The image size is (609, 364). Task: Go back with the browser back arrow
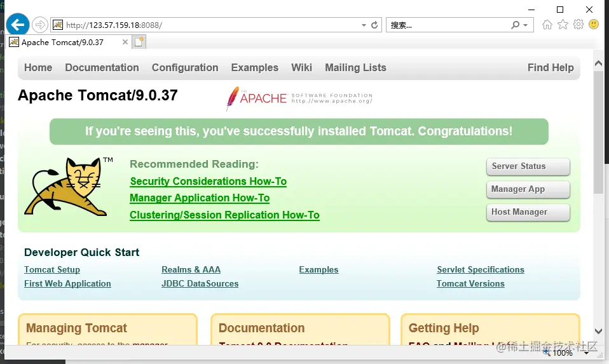(17, 25)
